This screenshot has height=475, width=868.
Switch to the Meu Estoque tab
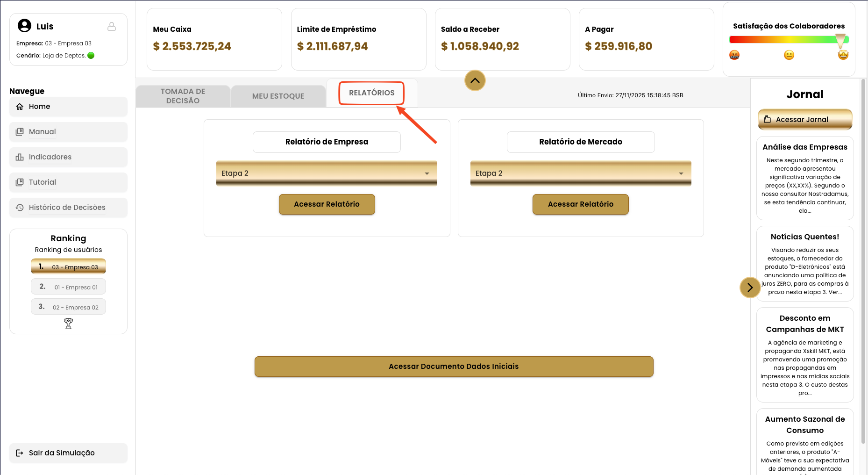point(278,96)
